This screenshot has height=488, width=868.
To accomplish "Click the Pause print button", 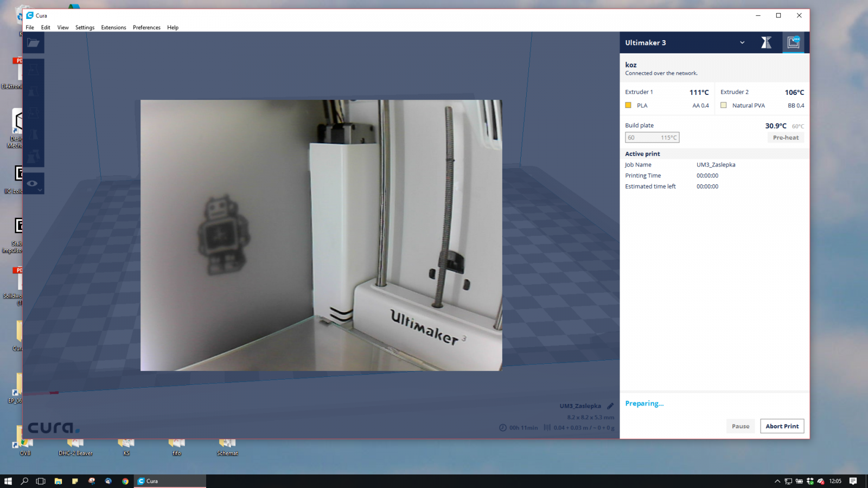I will (741, 426).
